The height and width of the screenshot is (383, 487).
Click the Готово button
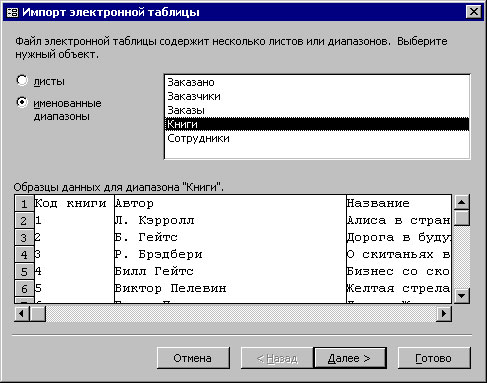coord(434,358)
